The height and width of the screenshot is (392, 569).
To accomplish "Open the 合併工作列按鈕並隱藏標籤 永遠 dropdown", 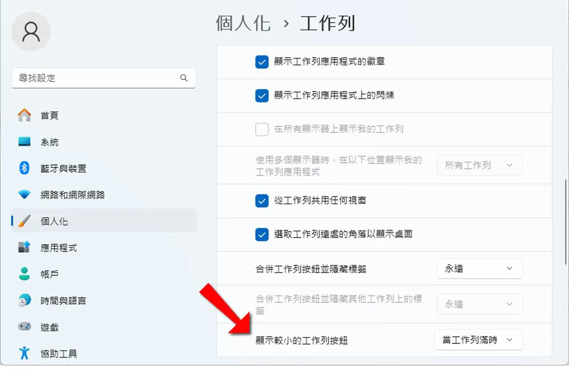I will 479,268.
